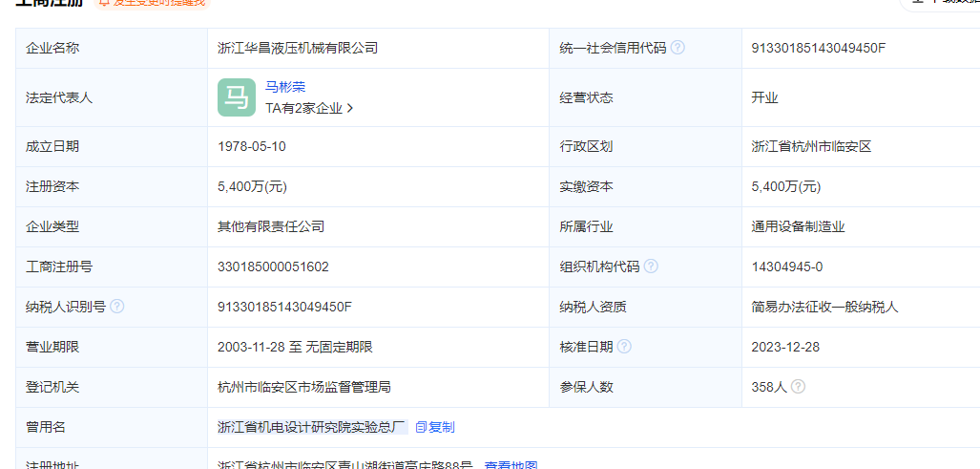This screenshot has width=980, height=469.
Task: Click former name 浙江省机电设计研究院实验总厂
Action: [x=312, y=428]
